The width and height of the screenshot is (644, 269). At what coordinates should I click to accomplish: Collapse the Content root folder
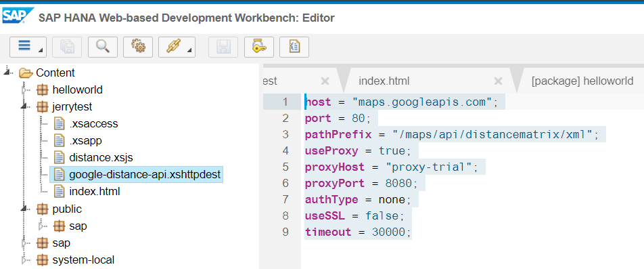7,73
